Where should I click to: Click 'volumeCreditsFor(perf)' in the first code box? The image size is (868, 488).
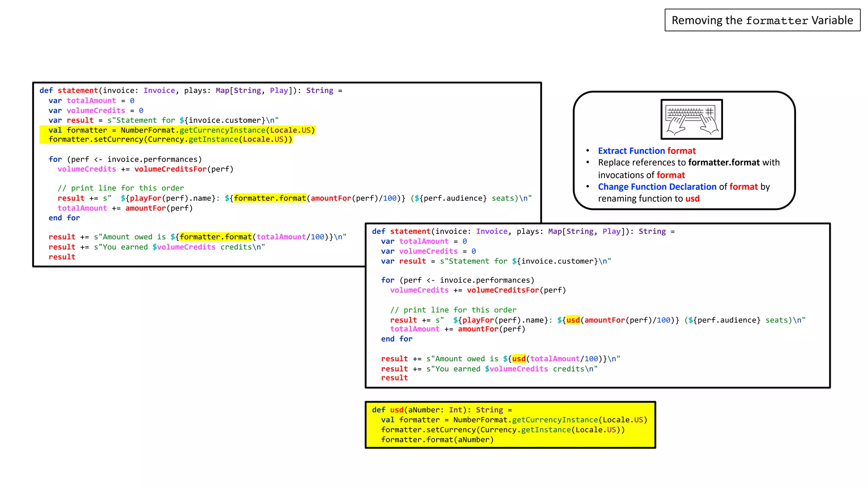(x=184, y=169)
